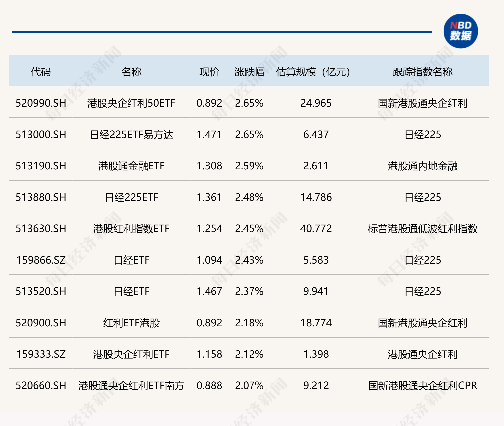Click price value 1.471
504x426 pixels.
209,134
